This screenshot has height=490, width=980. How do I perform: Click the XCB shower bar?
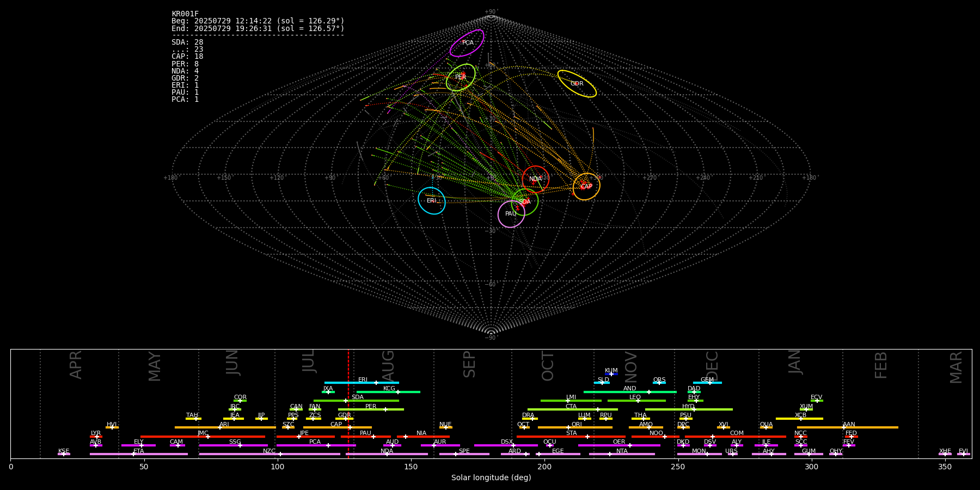point(799,419)
